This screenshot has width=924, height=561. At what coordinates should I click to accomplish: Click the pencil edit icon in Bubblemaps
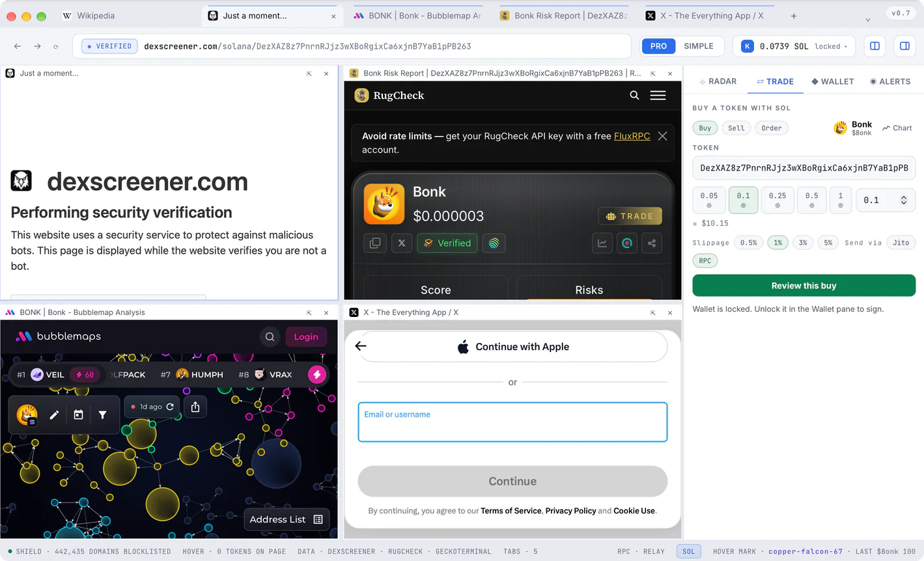pos(54,415)
